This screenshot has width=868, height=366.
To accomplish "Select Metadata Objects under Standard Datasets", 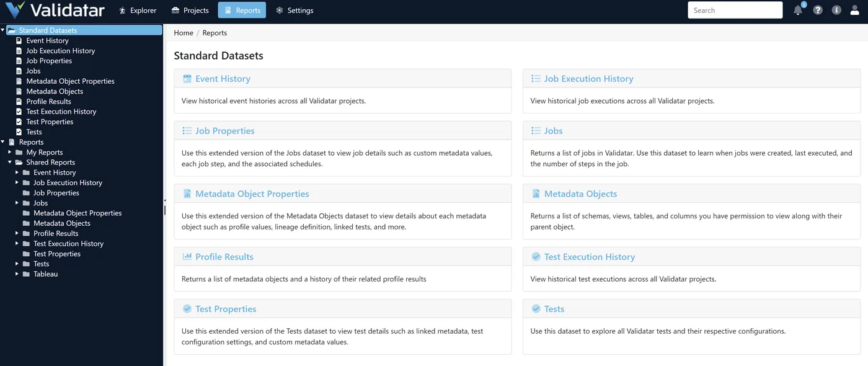I will (55, 91).
